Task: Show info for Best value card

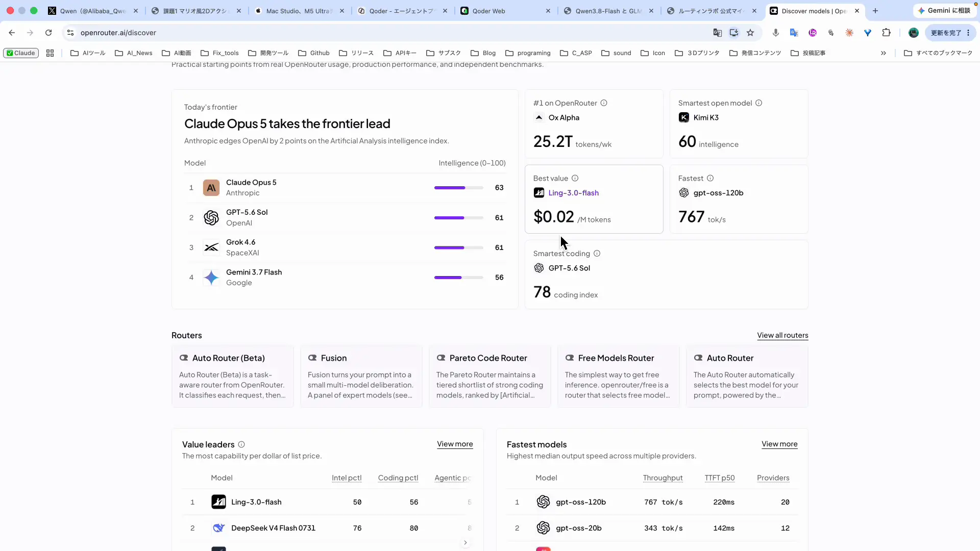Action: (575, 178)
